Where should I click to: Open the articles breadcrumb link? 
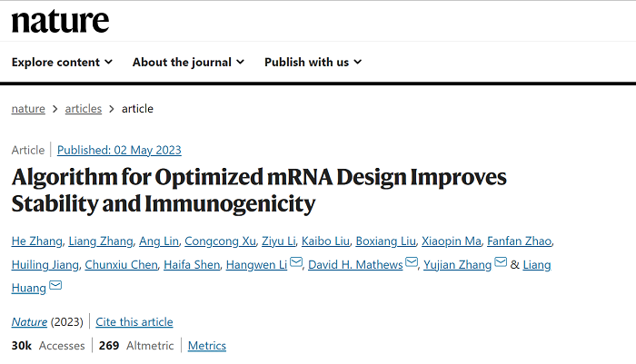point(84,109)
